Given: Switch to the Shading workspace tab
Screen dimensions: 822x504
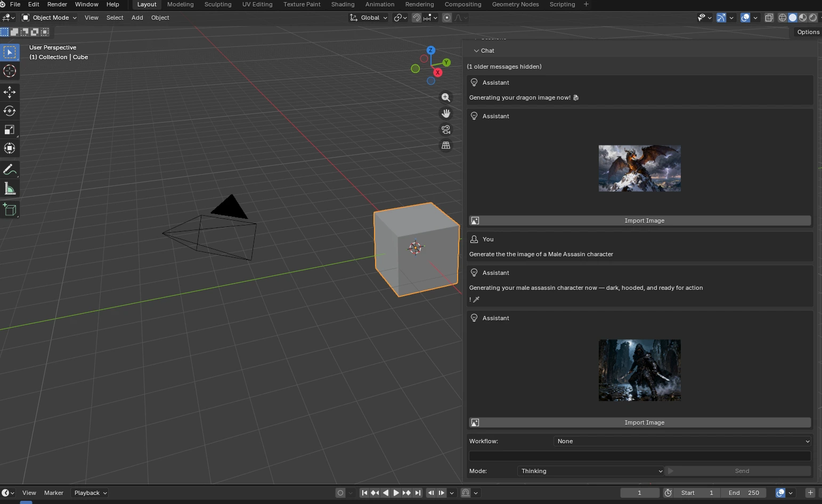Looking at the screenshot, I should coord(343,4).
